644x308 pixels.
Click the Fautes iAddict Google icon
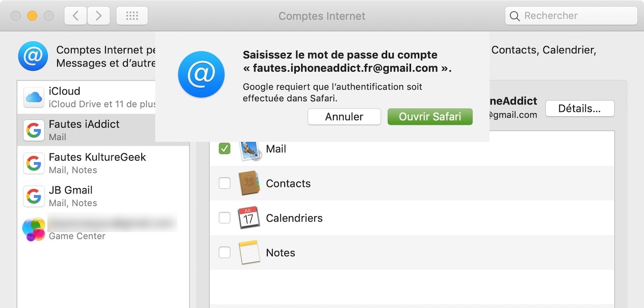(x=34, y=131)
